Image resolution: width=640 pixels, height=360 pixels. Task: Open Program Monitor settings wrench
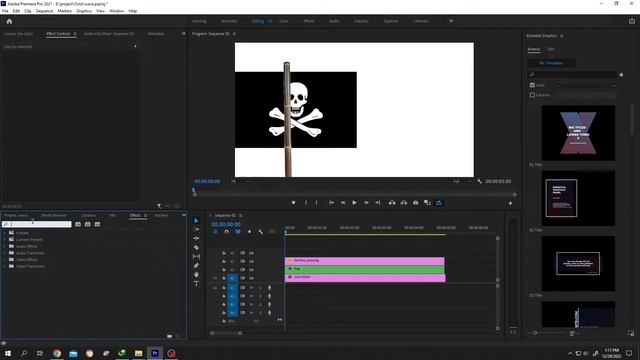(479, 181)
